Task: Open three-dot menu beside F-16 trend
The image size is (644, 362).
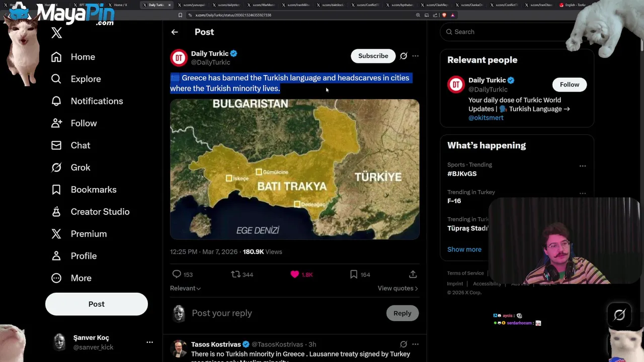Action: pyautogui.click(x=583, y=193)
